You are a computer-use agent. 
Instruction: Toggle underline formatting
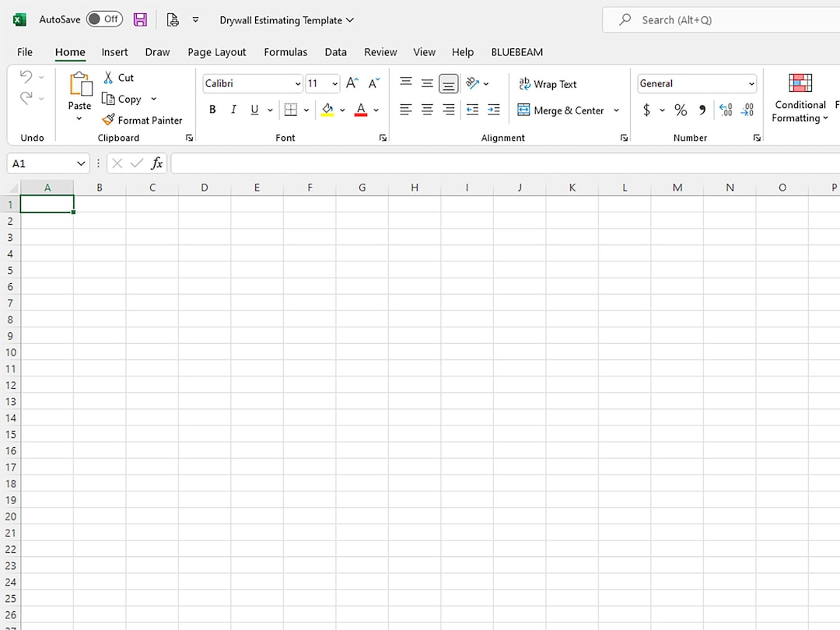(255, 109)
